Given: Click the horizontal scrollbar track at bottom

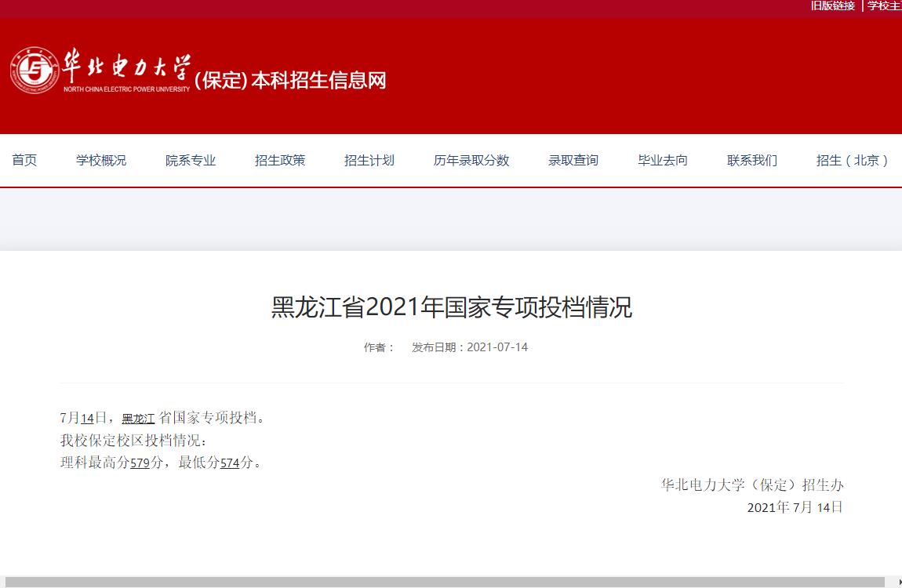Looking at the screenshot, I should pyautogui.click(x=447, y=582).
